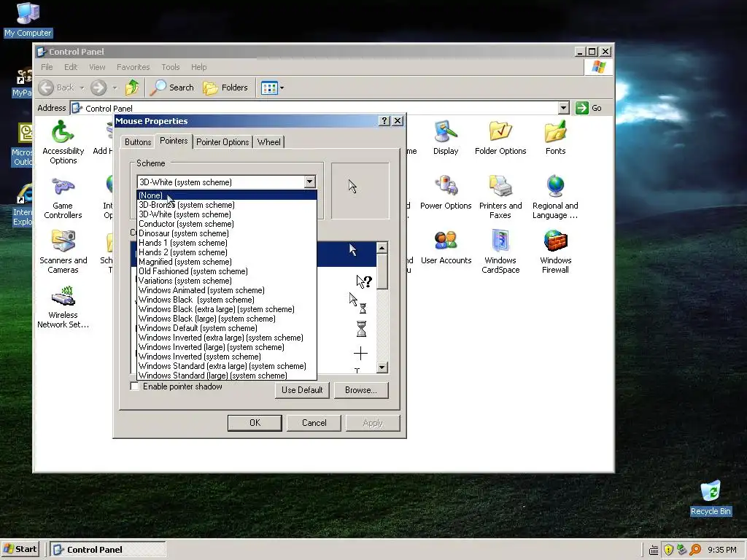Viewport: 747px width, 560px height.
Task: Select 3D-White scheme in the list
Action: (227, 214)
